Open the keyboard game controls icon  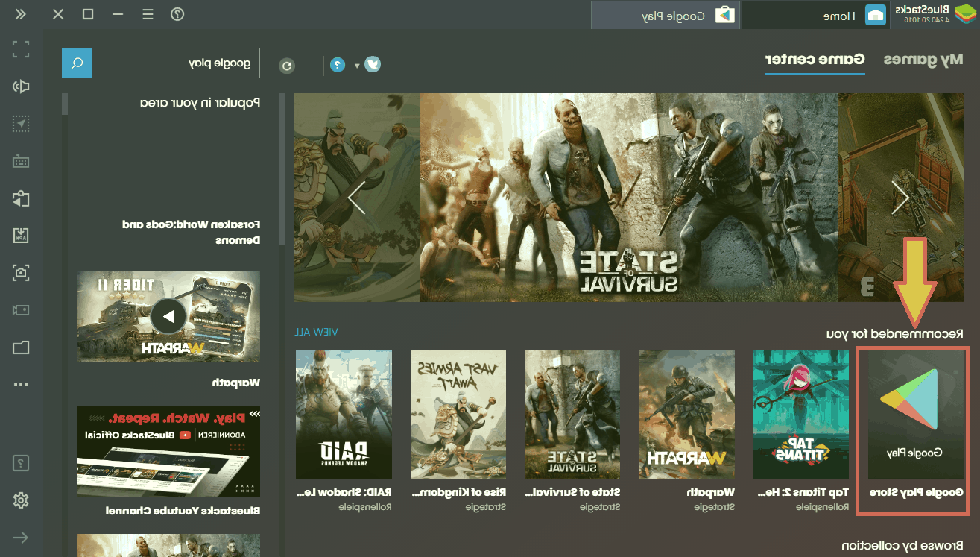pos(21,161)
